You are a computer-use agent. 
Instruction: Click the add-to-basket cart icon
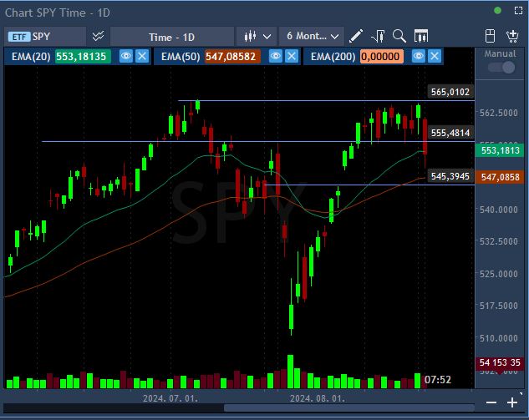pos(512,36)
